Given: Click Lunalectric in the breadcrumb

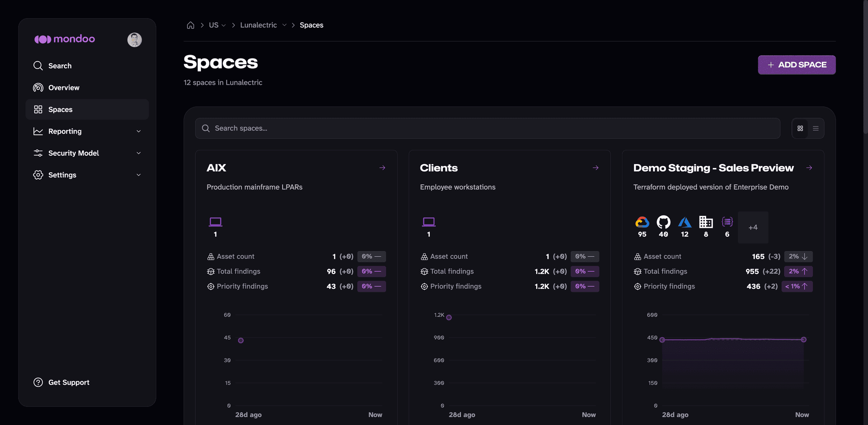Looking at the screenshot, I should [259, 25].
